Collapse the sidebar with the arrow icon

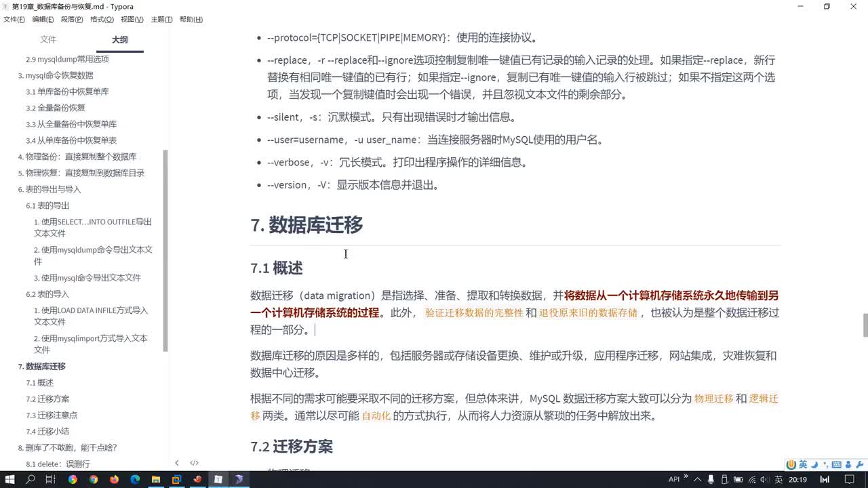point(177,463)
